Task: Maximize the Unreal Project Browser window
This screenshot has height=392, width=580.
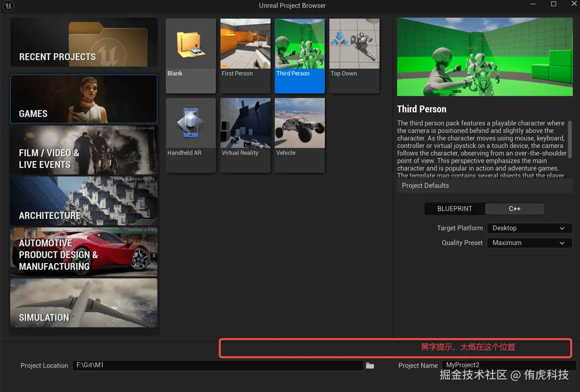Action: pyautogui.click(x=553, y=4)
